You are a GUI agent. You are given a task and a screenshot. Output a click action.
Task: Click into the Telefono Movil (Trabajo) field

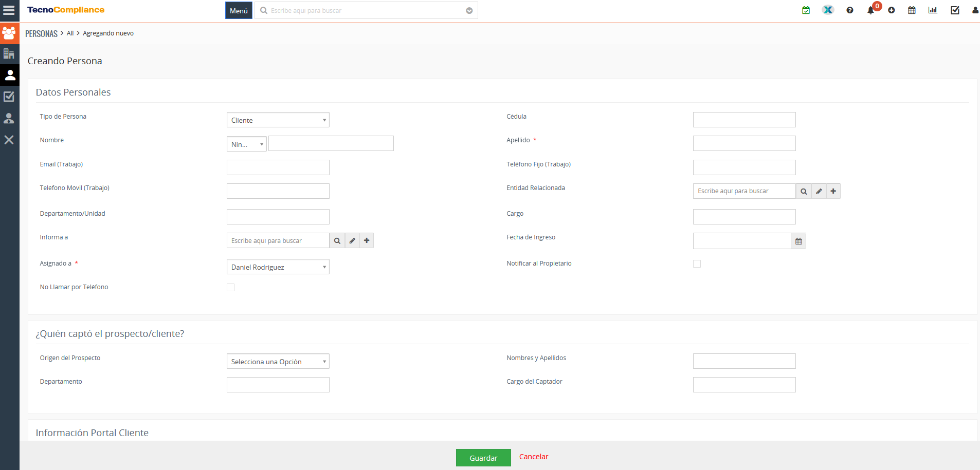278,191
